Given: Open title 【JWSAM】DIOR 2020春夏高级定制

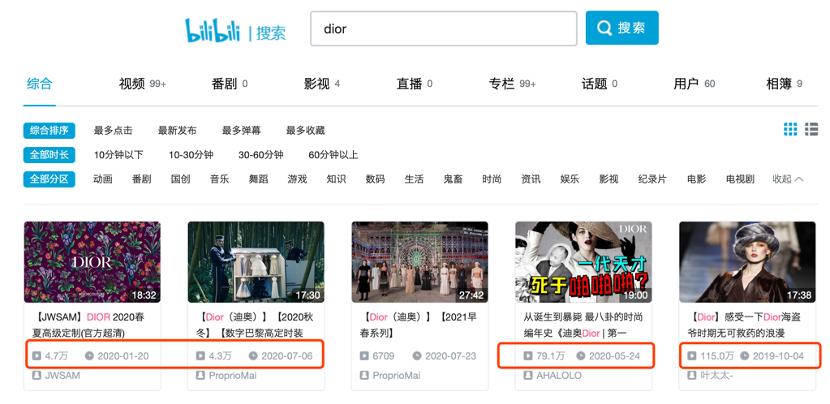Looking at the screenshot, I should [x=88, y=325].
